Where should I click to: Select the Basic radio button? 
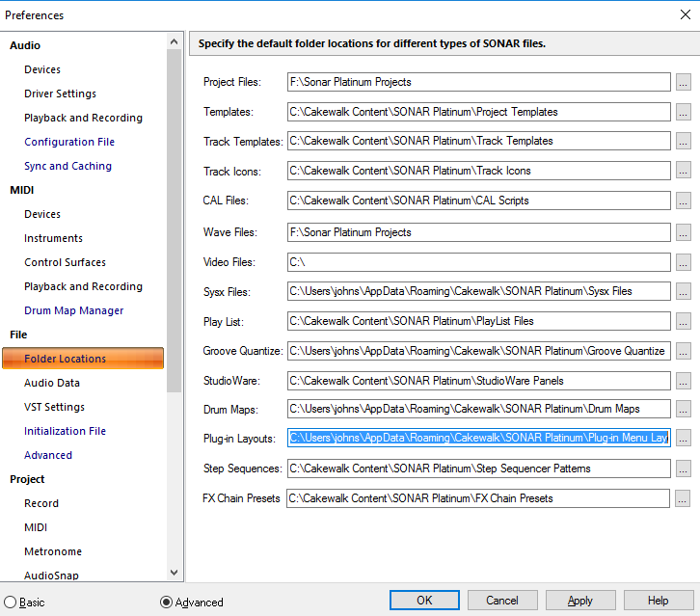[x=10, y=602]
